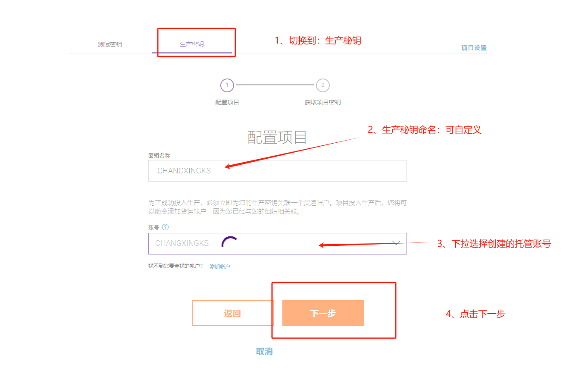This screenshot has width=588, height=380.
Task: Click the help question mark beside 账号
Action: pyautogui.click(x=165, y=227)
